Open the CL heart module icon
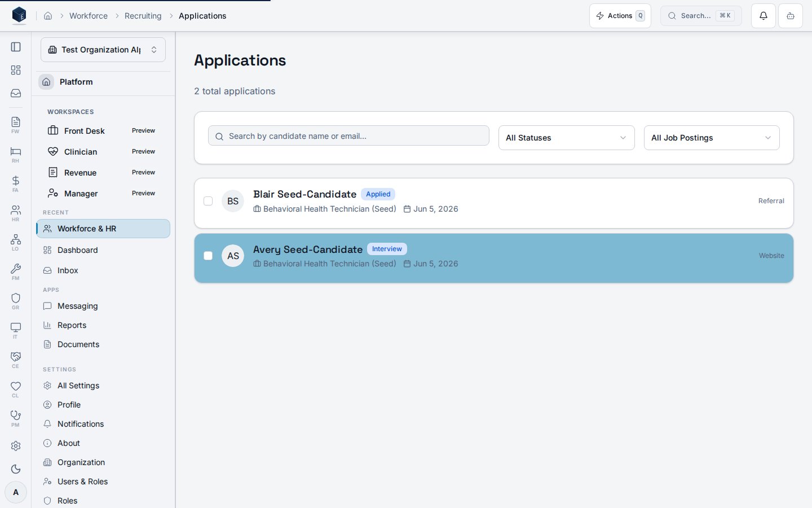812x508 pixels. (16, 389)
